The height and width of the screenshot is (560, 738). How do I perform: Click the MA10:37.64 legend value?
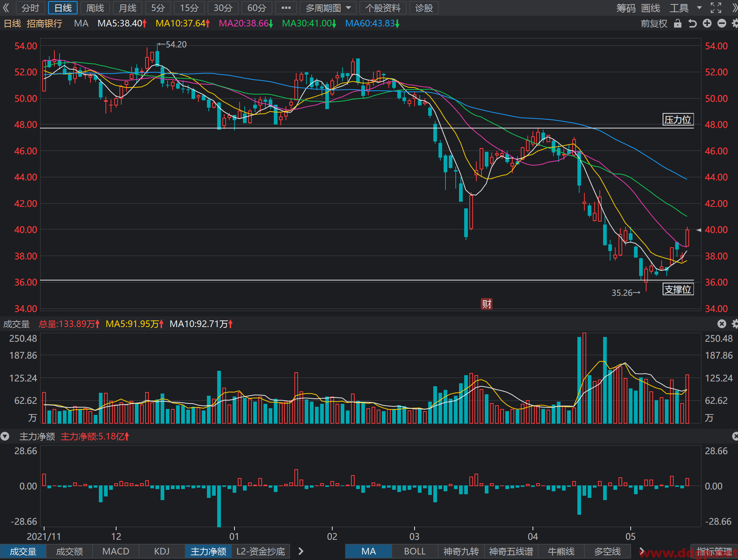(x=183, y=24)
